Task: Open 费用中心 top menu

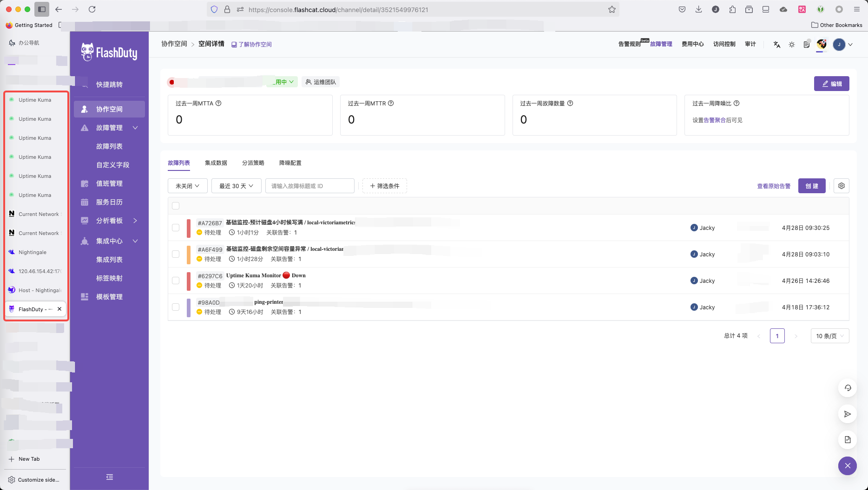Action: tap(693, 44)
